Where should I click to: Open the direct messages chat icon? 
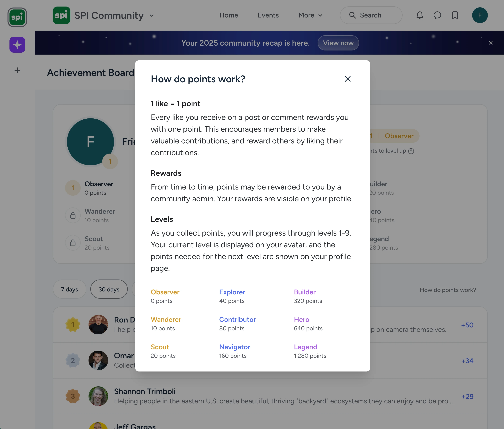click(437, 15)
